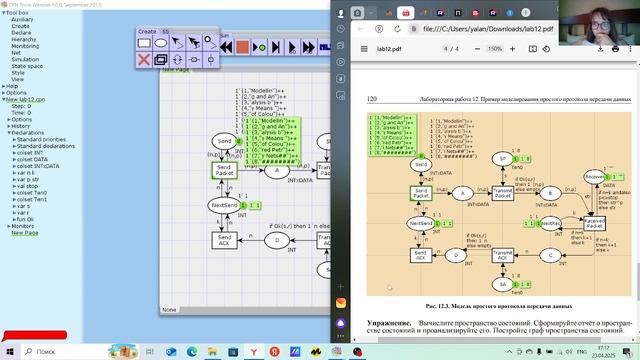Screen dimensions: 640x360
Task: Click the Windows taskbar search box
Action: point(63,351)
